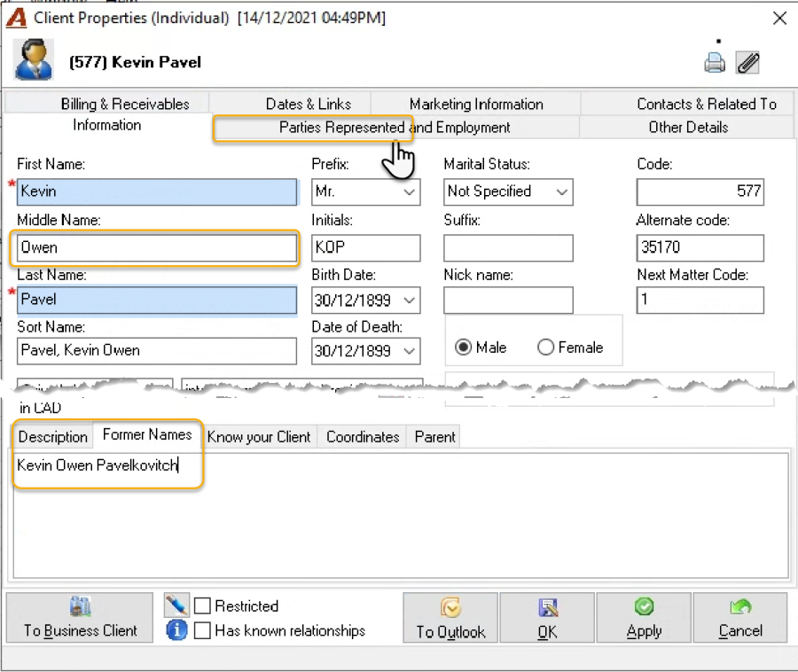Click the Initials field

point(366,247)
